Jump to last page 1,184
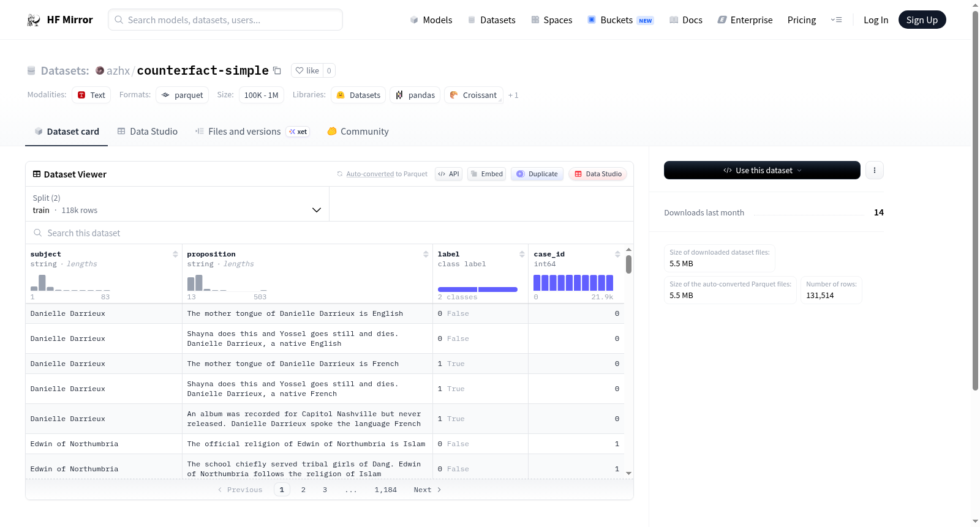The height and width of the screenshot is (527, 980). 386,490
